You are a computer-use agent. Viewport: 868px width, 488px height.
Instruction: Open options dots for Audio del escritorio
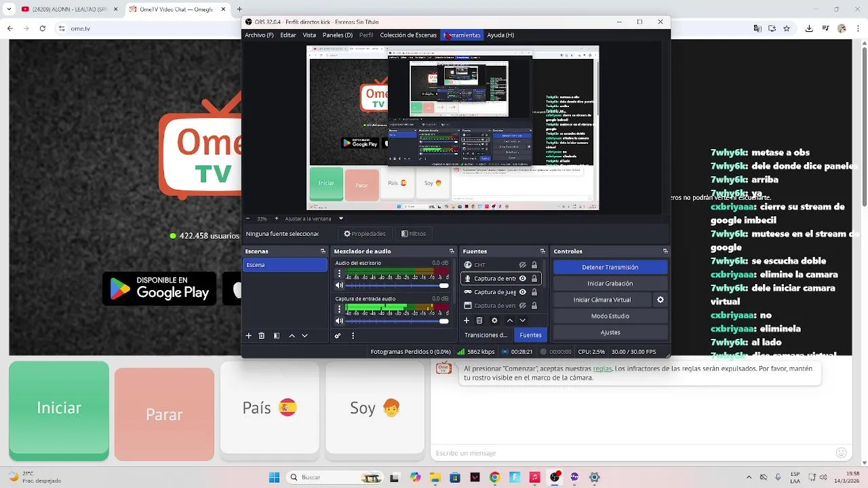340,274
